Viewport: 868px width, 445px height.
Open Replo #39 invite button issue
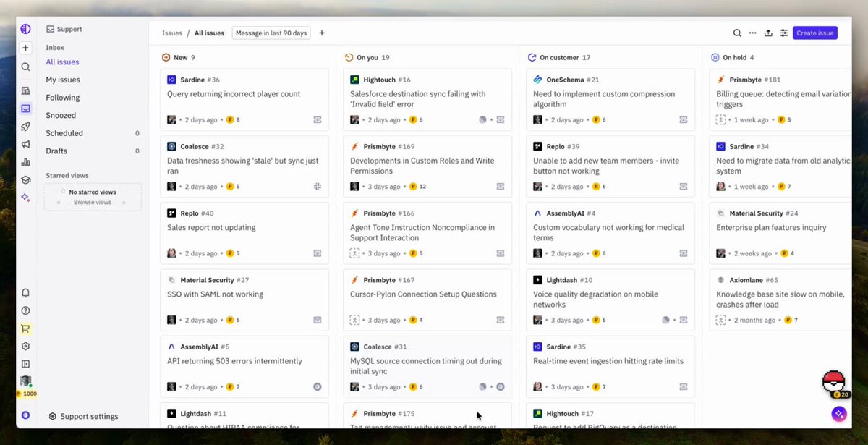point(610,166)
